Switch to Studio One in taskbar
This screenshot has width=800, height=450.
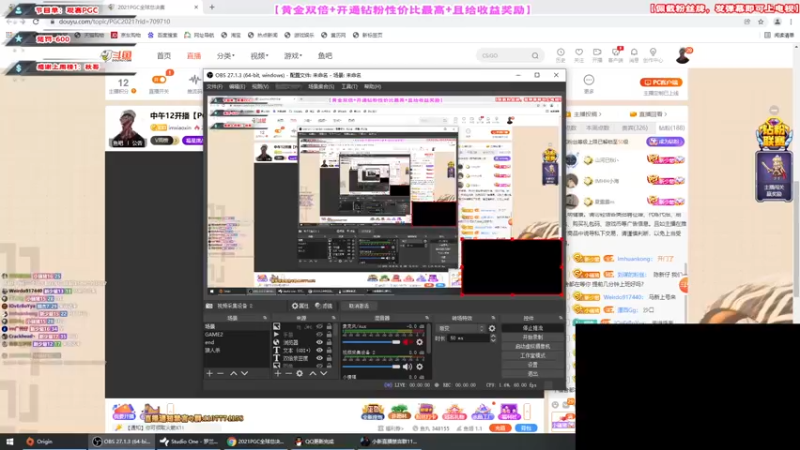click(x=189, y=441)
